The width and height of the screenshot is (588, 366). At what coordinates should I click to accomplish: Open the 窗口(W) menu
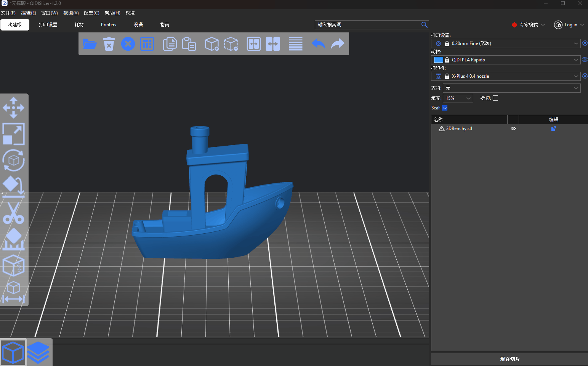(x=50, y=13)
